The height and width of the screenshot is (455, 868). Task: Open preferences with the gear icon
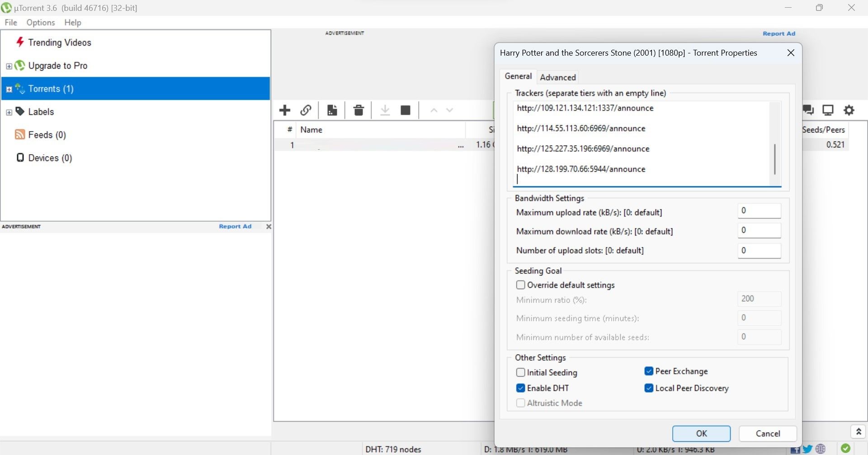(x=849, y=110)
